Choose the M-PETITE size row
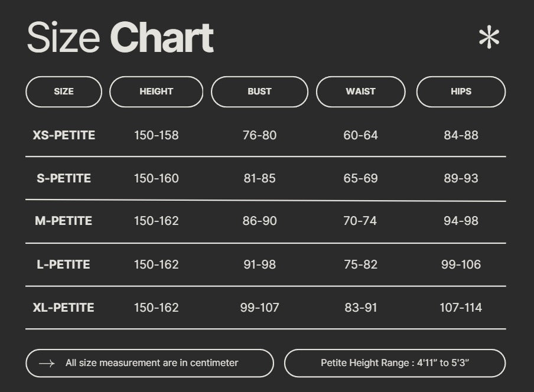Screen dimensions: 534x392 click(64, 221)
